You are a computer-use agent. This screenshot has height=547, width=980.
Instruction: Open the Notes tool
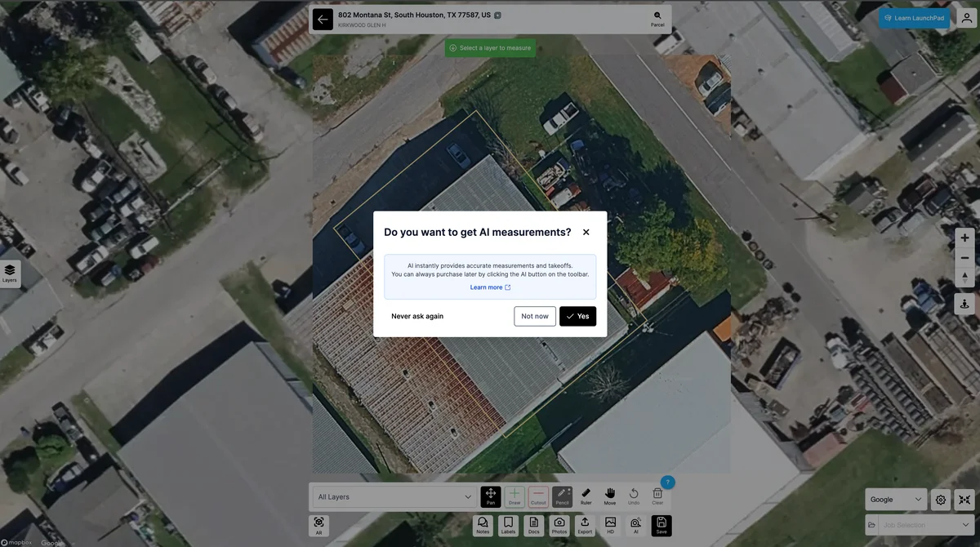482,524
